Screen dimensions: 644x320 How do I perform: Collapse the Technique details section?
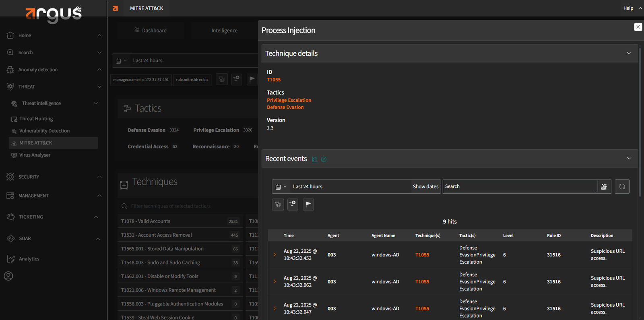(629, 53)
